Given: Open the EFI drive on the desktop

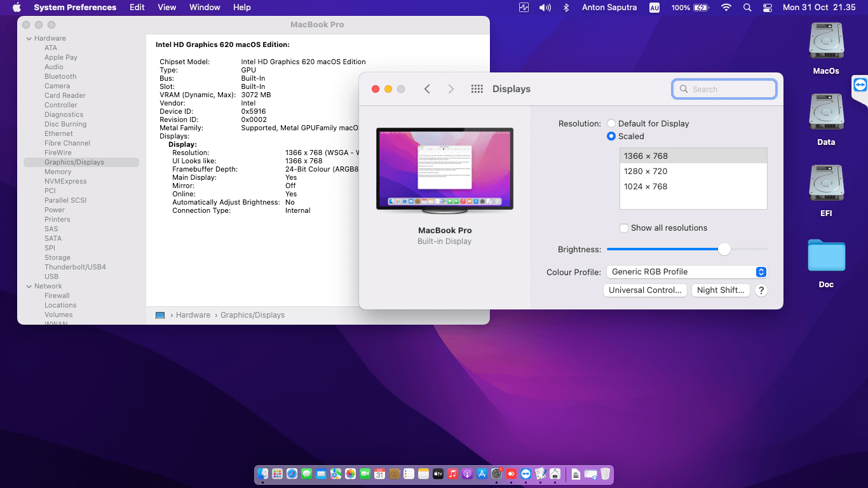Looking at the screenshot, I should coord(825,184).
